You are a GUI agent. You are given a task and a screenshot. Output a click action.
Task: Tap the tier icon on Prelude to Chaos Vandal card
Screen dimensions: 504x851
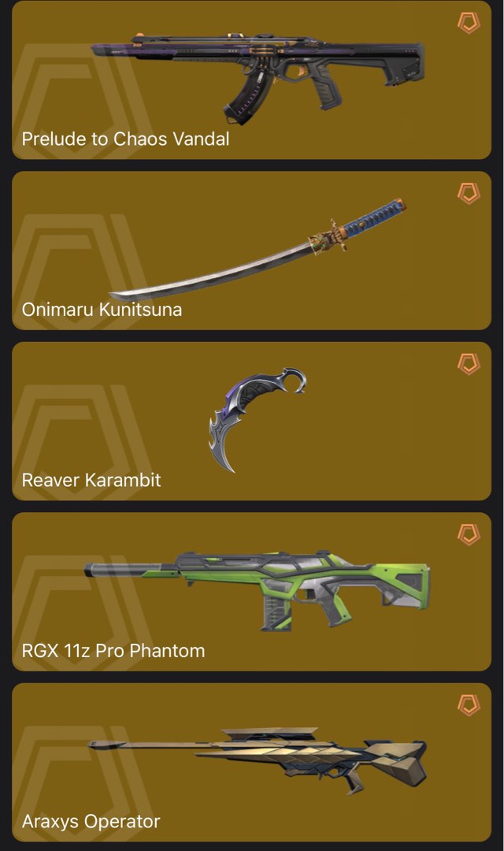coord(469,23)
